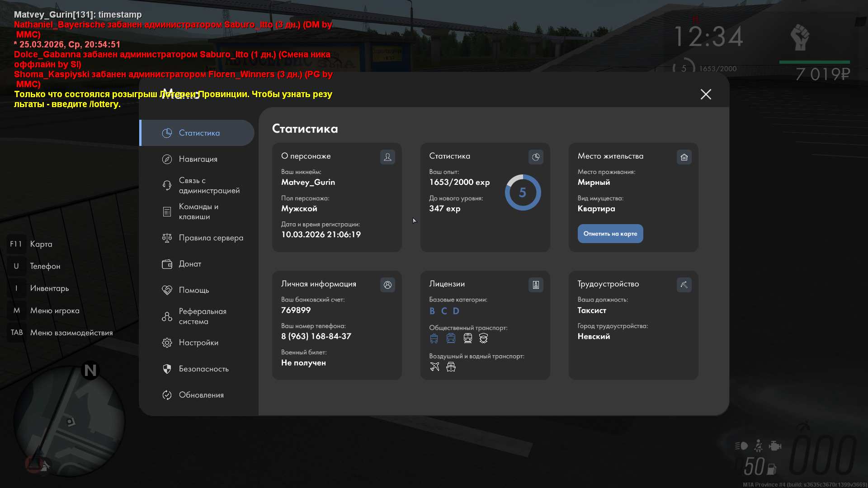
Task: Open Правила сервера menu item
Action: (210, 238)
